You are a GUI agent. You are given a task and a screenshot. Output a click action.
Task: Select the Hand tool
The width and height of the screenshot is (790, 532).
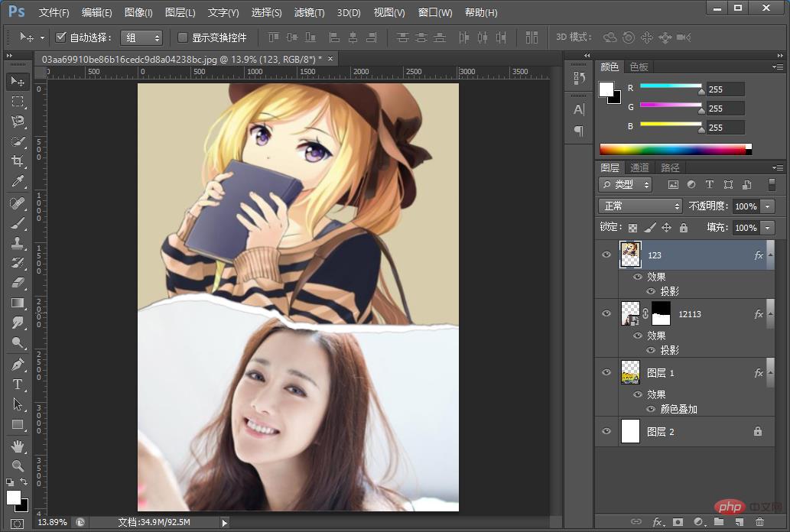[x=18, y=446]
